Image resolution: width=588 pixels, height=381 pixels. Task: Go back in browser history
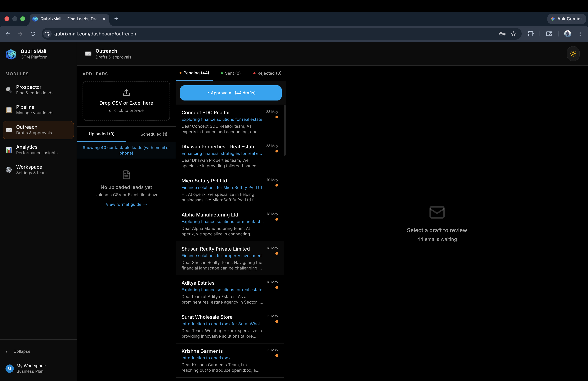point(8,34)
